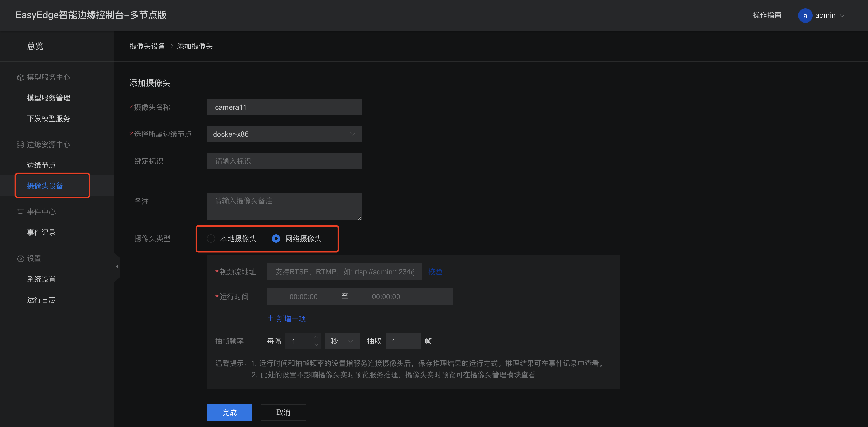
Task: Click the 运行时间 end time field
Action: click(x=386, y=297)
